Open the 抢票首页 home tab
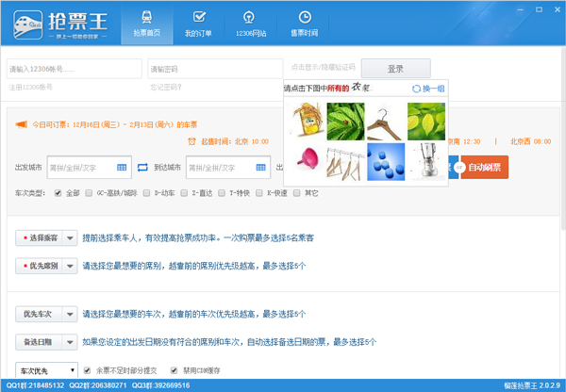Screen dimensions: 566x392 [x=146, y=23]
